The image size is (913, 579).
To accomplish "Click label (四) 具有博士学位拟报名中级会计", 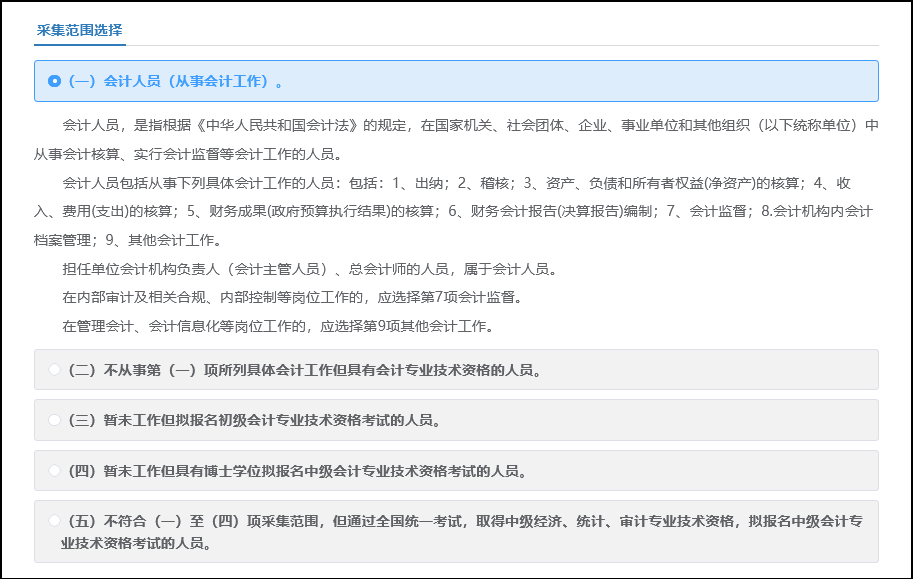I will (297, 470).
